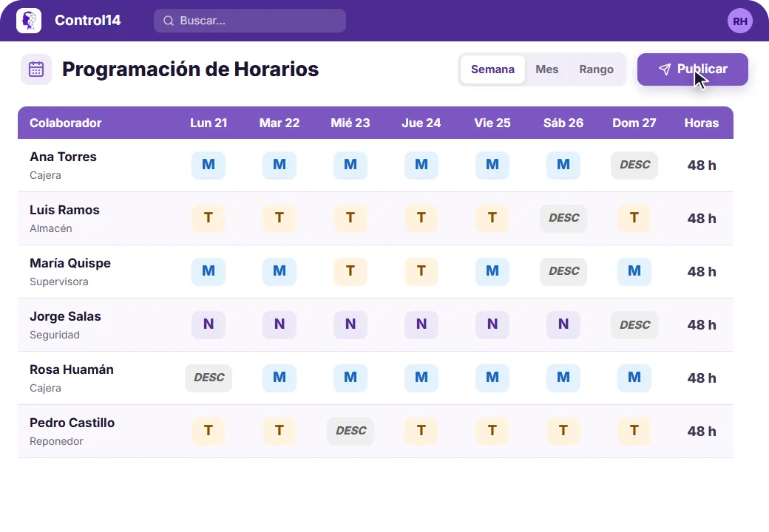Open the RH user avatar
Viewport: 769px width, 532px height.
click(x=739, y=21)
